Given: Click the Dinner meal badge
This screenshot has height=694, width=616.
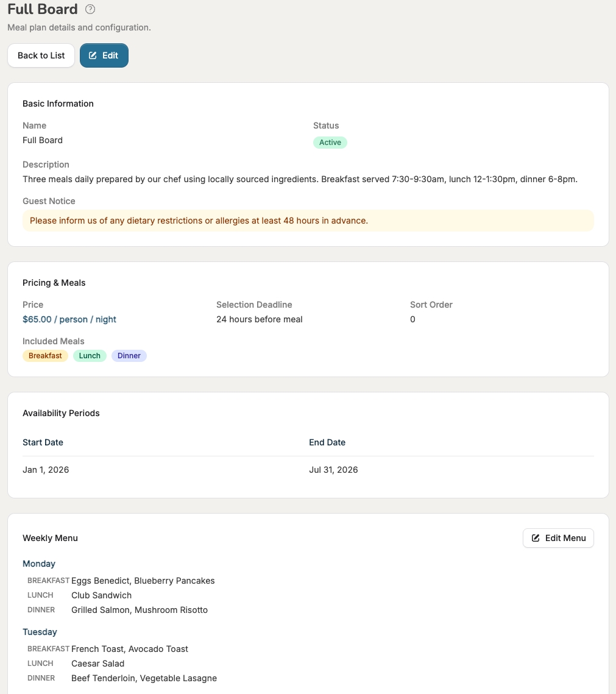Looking at the screenshot, I should [x=129, y=355].
